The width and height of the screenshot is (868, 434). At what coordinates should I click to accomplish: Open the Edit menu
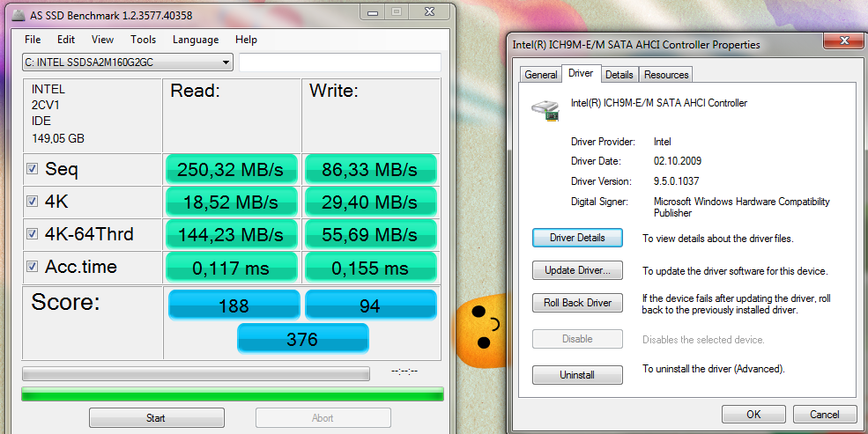click(x=66, y=40)
